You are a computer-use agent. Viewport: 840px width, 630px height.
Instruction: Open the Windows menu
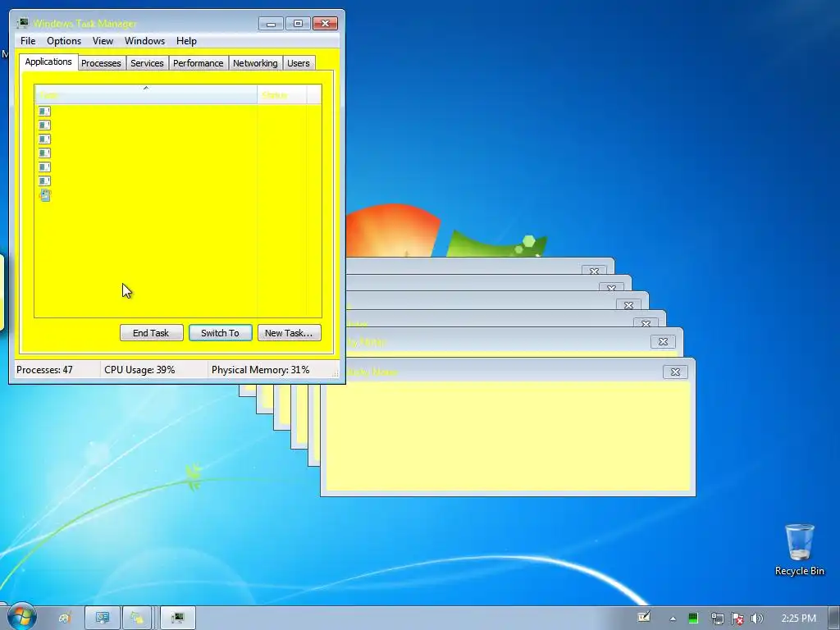click(144, 41)
